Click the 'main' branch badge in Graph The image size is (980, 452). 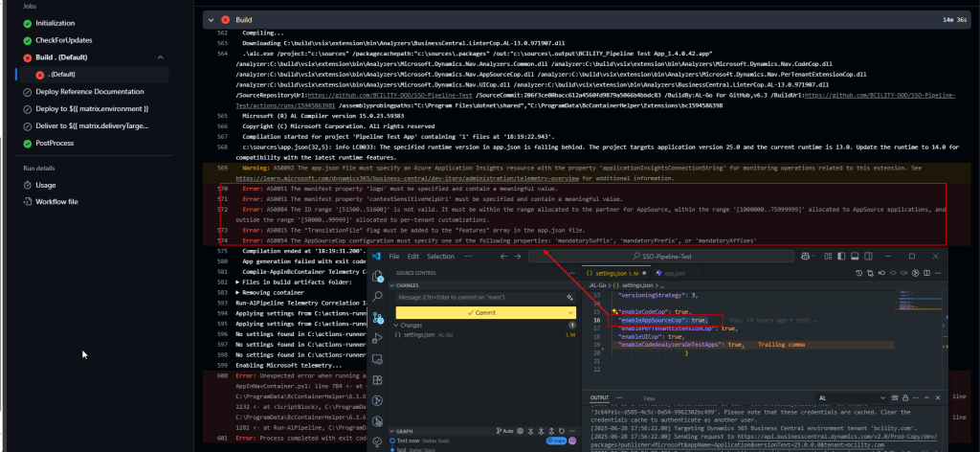555,441
